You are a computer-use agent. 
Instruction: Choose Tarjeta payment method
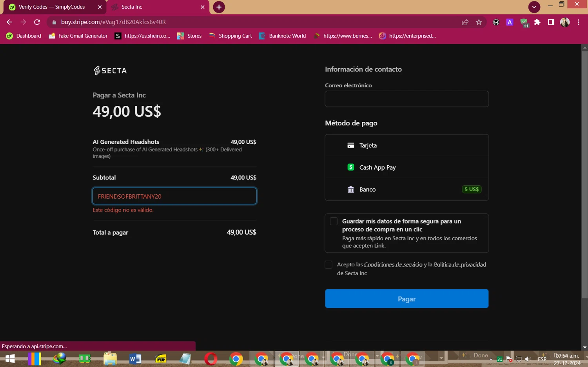[407, 145]
